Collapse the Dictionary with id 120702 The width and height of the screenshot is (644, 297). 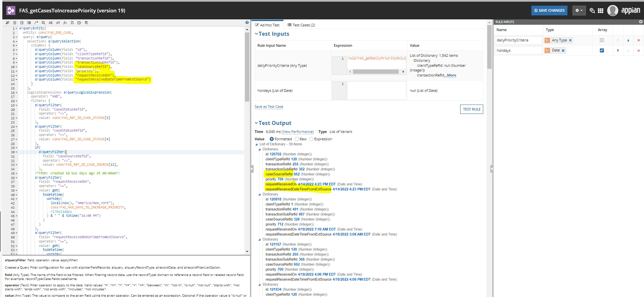pos(260,149)
